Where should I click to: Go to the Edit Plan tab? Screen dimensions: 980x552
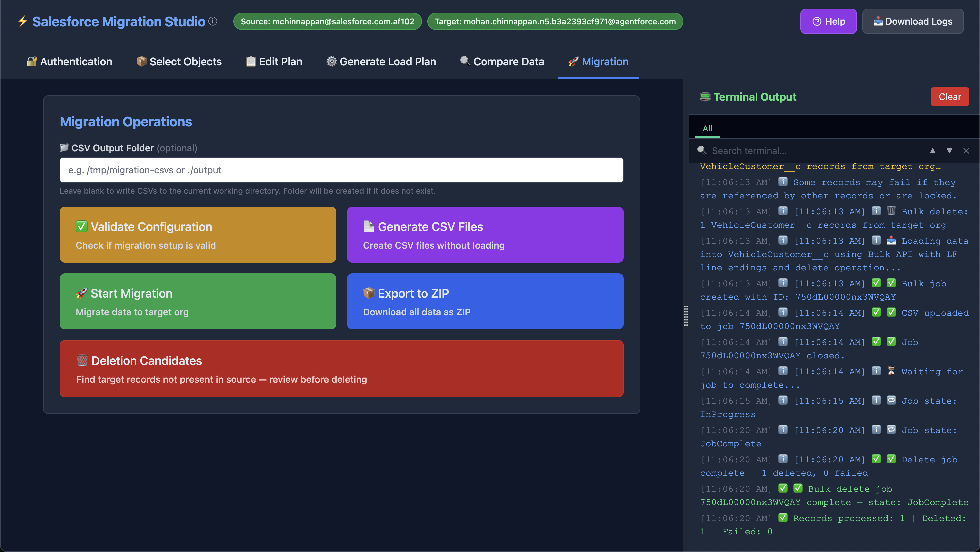point(274,62)
